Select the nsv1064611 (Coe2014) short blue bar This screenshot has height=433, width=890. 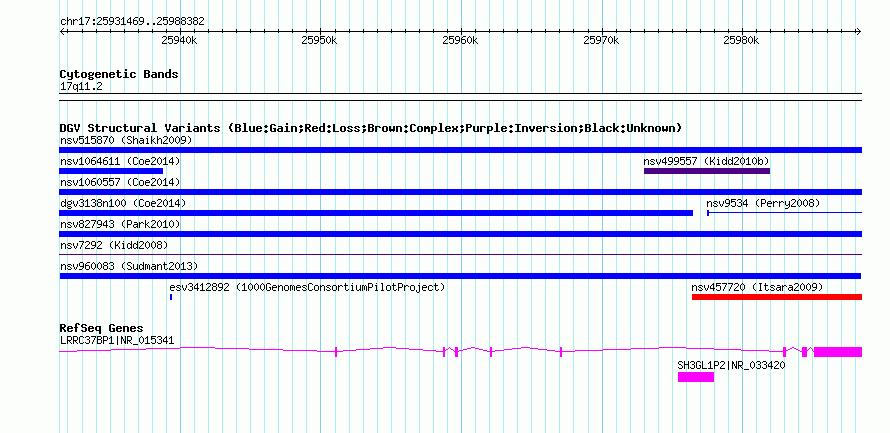point(111,171)
